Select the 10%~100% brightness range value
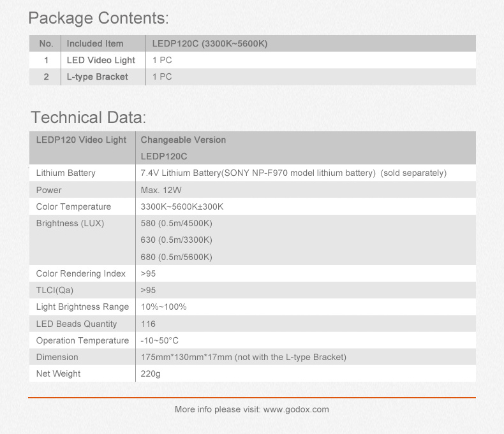The height and width of the screenshot is (434, 504). pyautogui.click(x=163, y=307)
